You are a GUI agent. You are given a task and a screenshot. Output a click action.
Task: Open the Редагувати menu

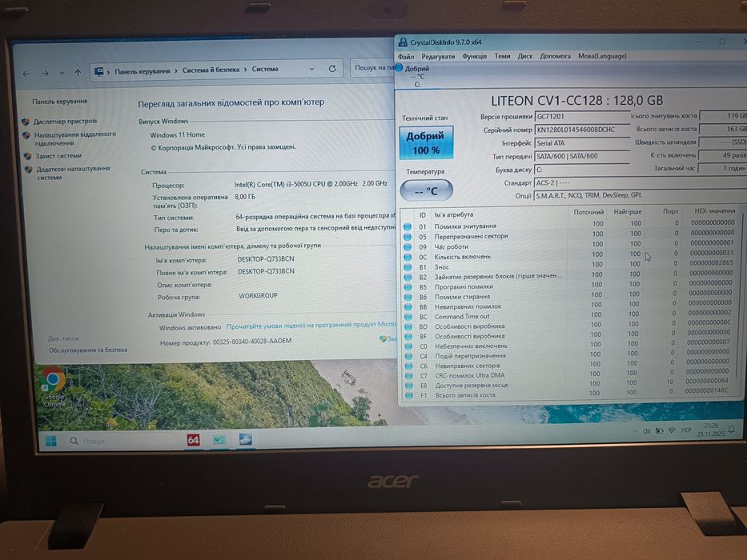click(438, 56)
